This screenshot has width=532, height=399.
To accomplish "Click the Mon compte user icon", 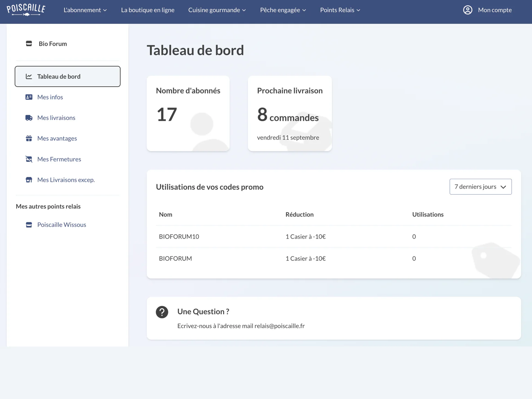I will 468,10.
